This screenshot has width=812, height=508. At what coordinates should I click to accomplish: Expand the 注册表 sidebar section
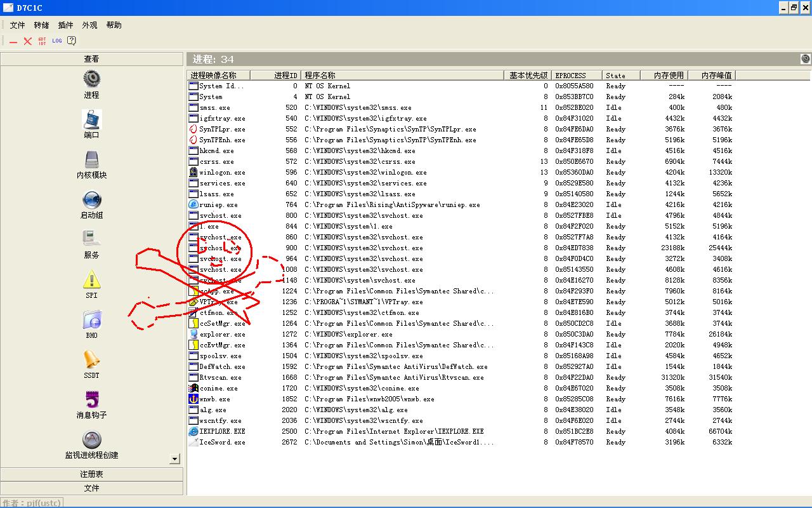92,474
